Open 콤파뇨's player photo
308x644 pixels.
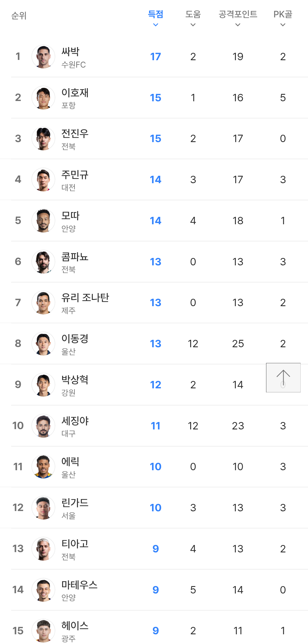tap(43, 262)
